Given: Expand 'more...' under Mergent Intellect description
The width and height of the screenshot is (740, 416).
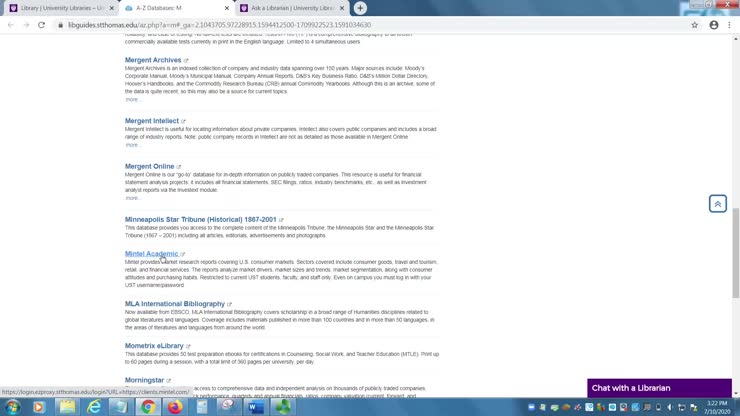Looking at the screenshot, I should [x=132, y=145].
